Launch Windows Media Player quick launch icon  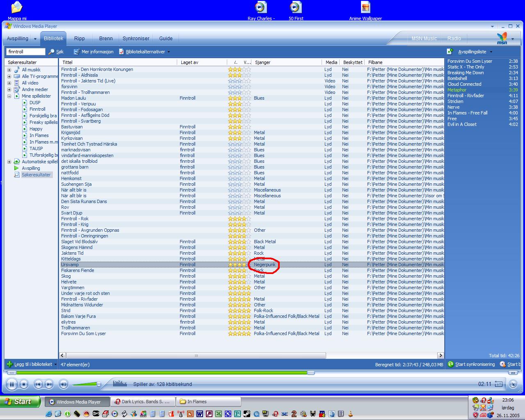click(114, 414)
